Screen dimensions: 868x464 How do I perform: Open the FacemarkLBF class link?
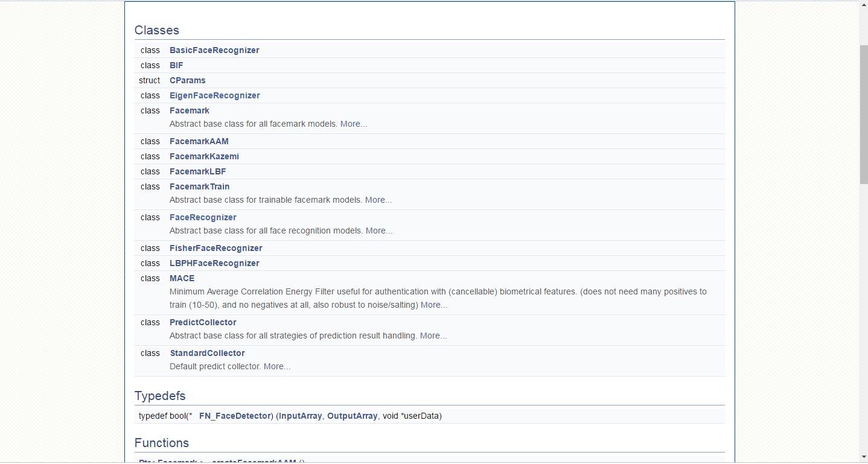tap(198, 171)
